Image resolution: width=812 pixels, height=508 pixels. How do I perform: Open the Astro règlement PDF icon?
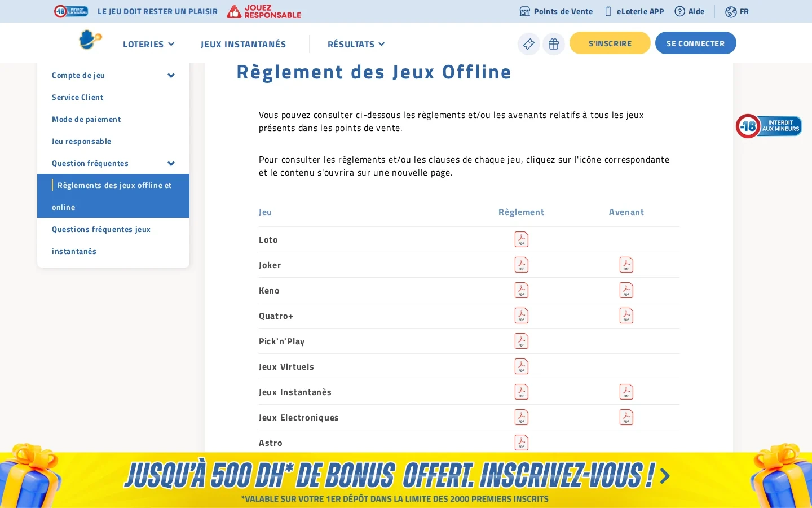pyautogui.click(x=522, y=443)
